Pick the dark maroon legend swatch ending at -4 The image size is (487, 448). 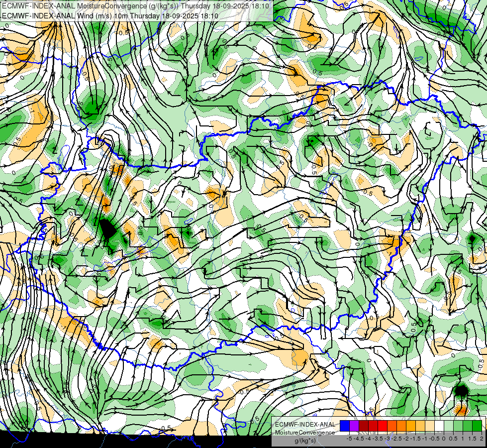(364, 426)
